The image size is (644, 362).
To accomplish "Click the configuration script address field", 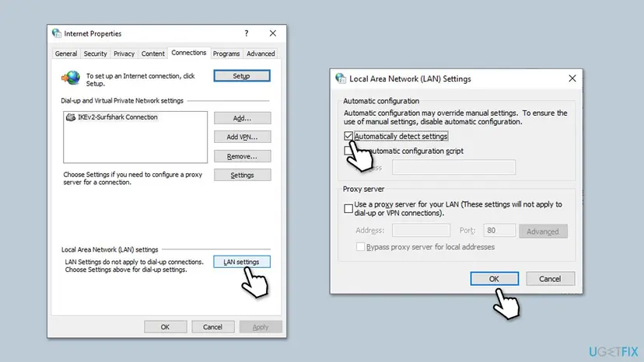I will (x=454, y=167).
